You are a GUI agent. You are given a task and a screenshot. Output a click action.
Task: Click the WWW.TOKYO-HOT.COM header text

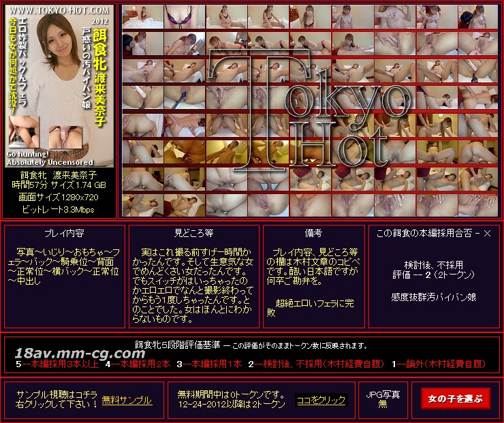click(x=59, y=10)
